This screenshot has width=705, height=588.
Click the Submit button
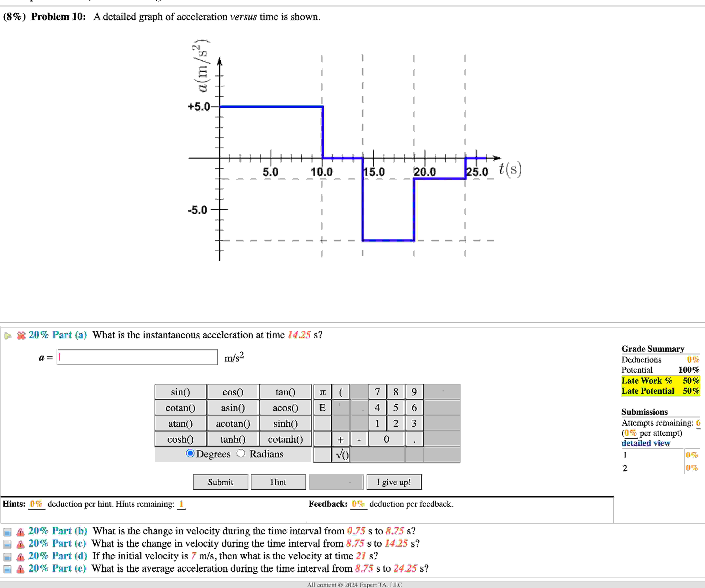coord(220,482)
